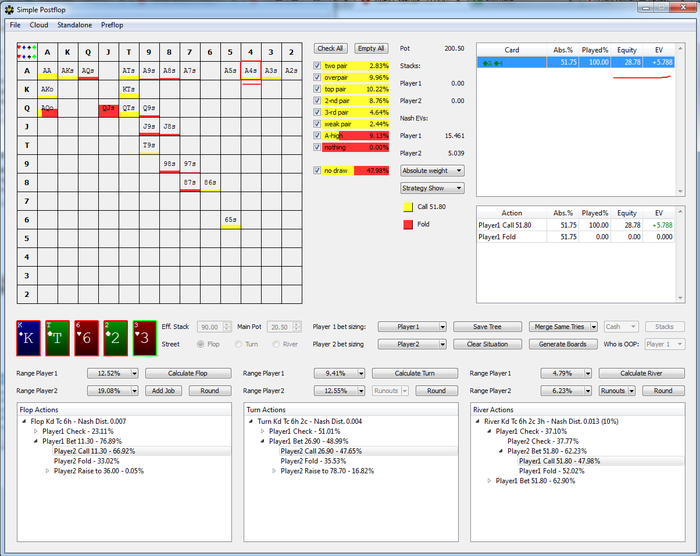Screen dimensions: 700x556
Task: Toggle the no draw checkbox
Action: (x=319, y=170)
